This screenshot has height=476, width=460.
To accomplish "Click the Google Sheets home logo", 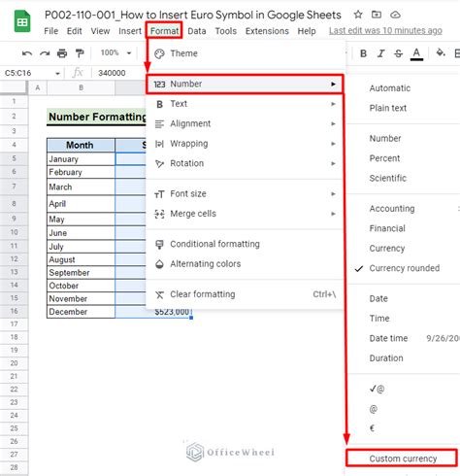I will click(x=22, y=21).
